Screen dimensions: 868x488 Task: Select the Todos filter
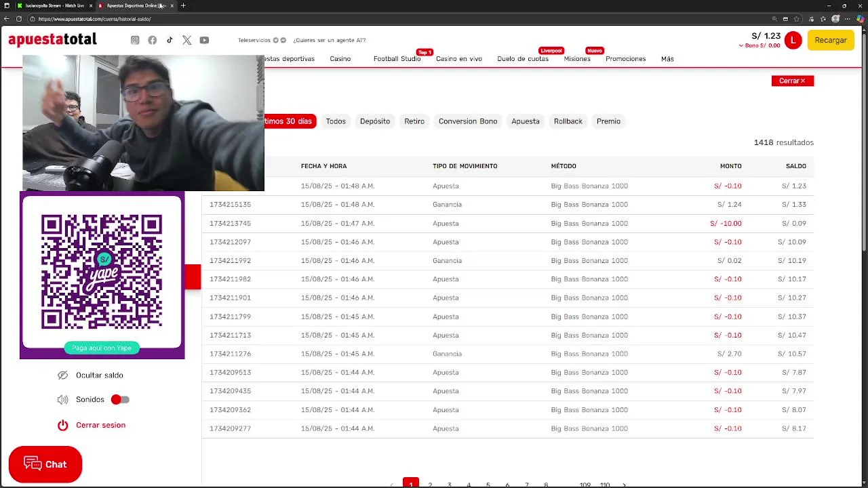[336, 121]
